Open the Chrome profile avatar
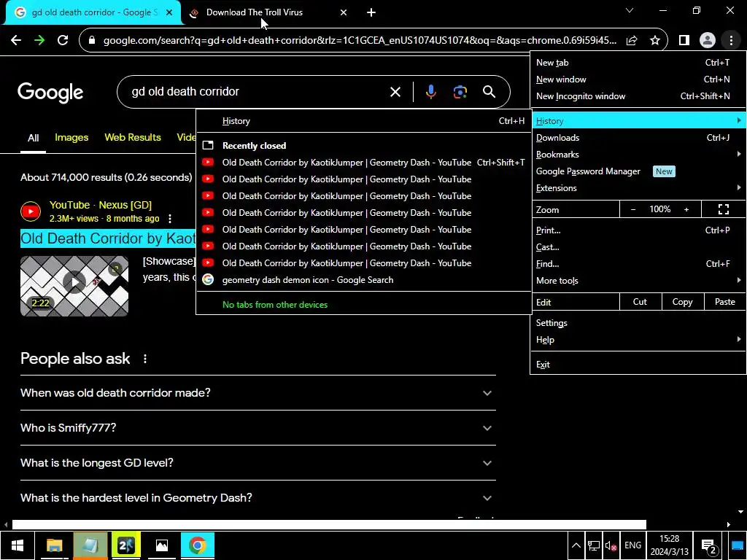 [708, 41]
